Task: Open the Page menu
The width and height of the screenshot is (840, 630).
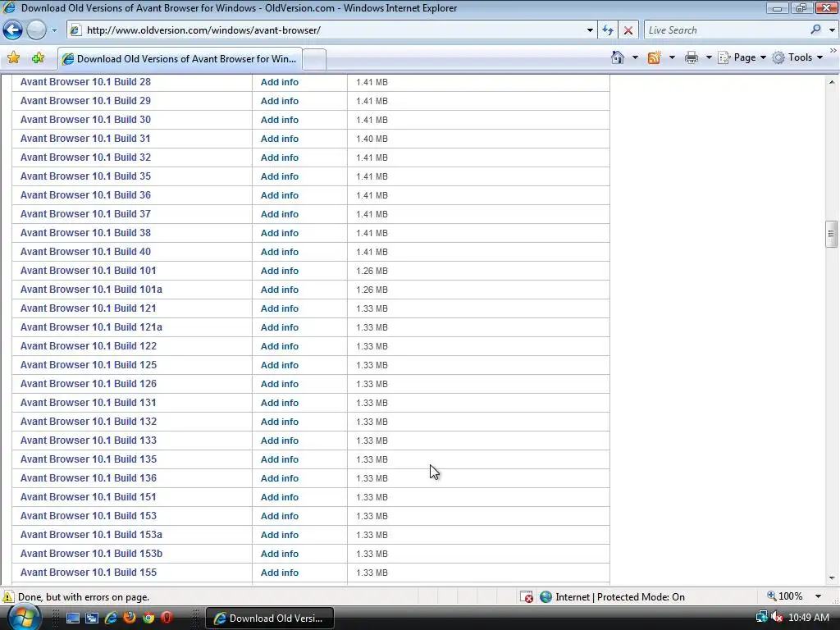Action: 742,57
